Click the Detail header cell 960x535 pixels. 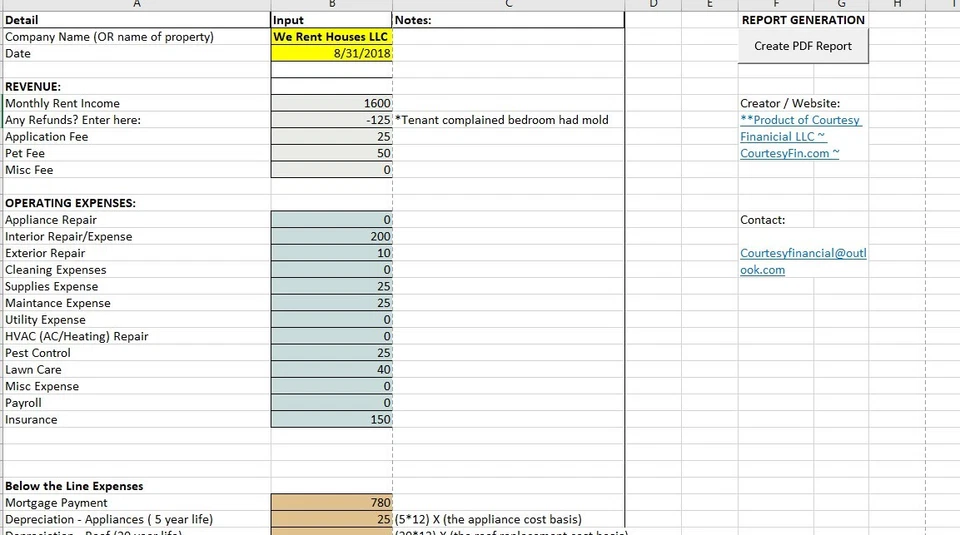(x=137, y=20)
